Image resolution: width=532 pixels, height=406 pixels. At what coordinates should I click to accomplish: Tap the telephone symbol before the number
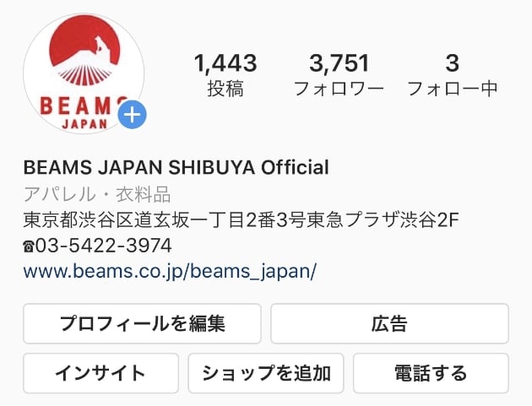pyautogui.click(x=29, y=246)
